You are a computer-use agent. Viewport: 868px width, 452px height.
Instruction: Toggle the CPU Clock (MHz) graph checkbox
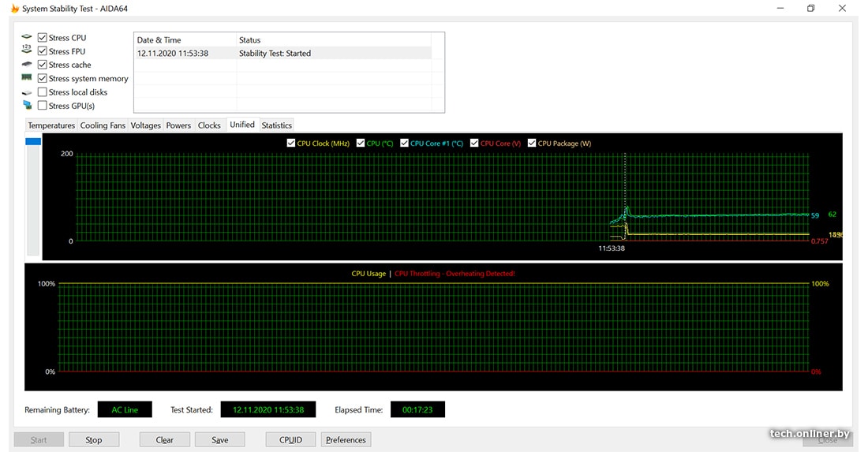(290, 144)
